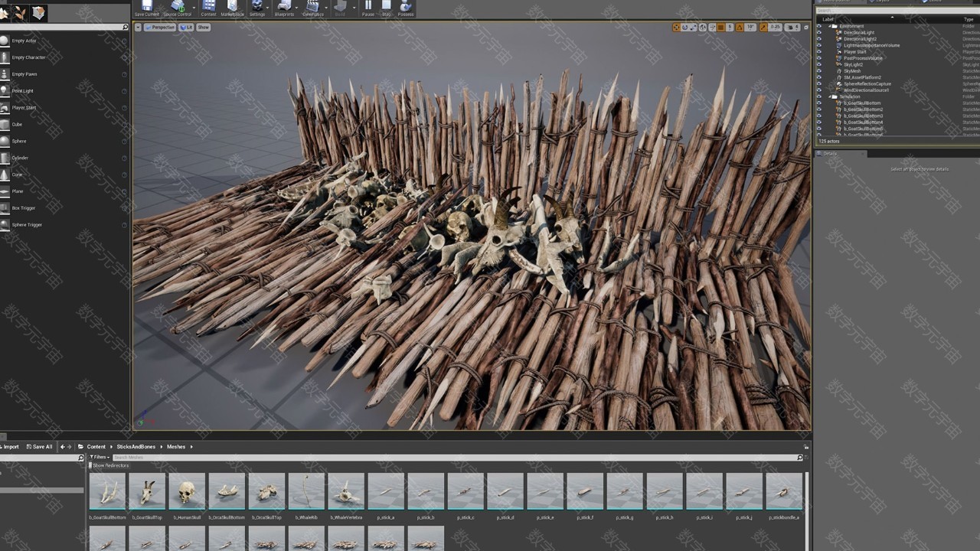Open the Content browser toolbar icon

208,6
